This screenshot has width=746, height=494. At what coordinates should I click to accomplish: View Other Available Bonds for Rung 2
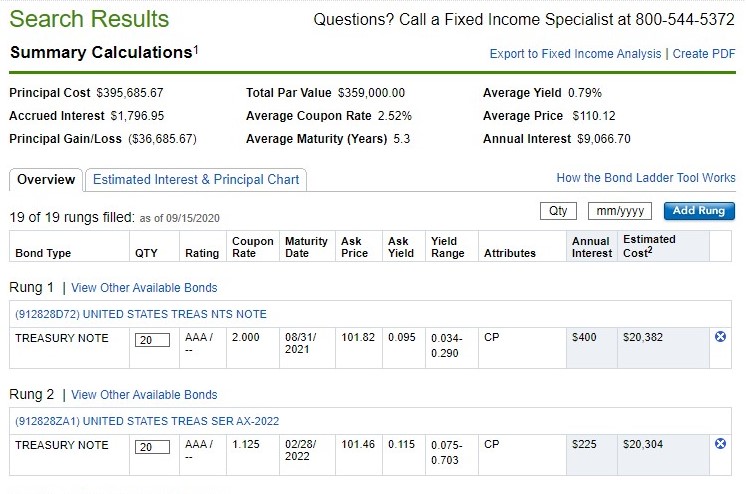tap(144, 395)
